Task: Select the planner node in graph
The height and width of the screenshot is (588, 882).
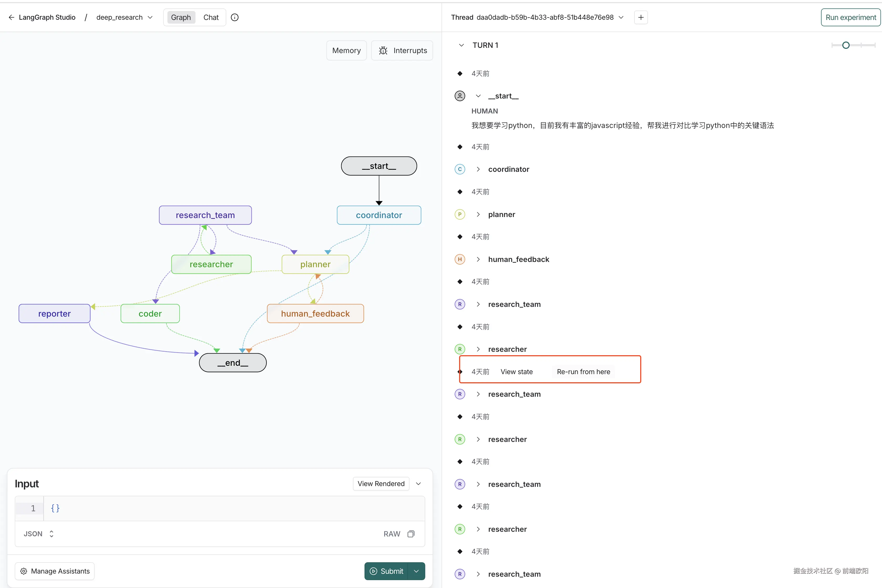Action: [315, 264]
